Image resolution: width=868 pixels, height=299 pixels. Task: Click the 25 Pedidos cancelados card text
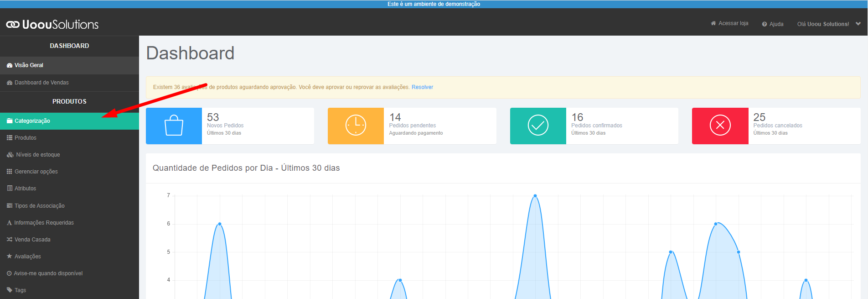[x=778, y=124]
